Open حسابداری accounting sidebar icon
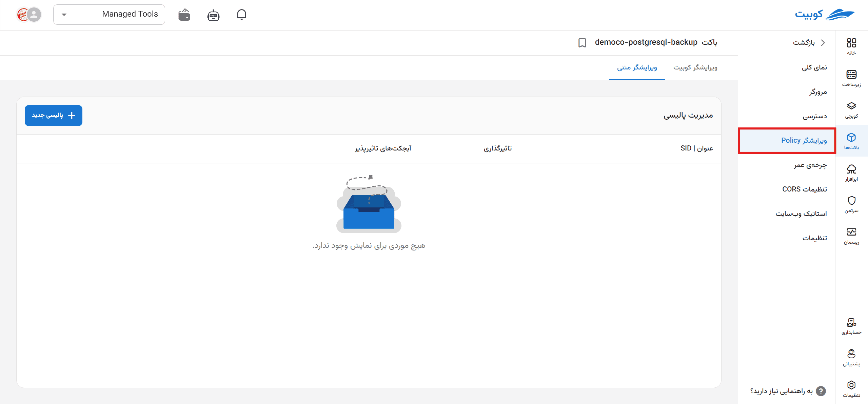Viewport: 868px width, 404px height. pos(851,326)
